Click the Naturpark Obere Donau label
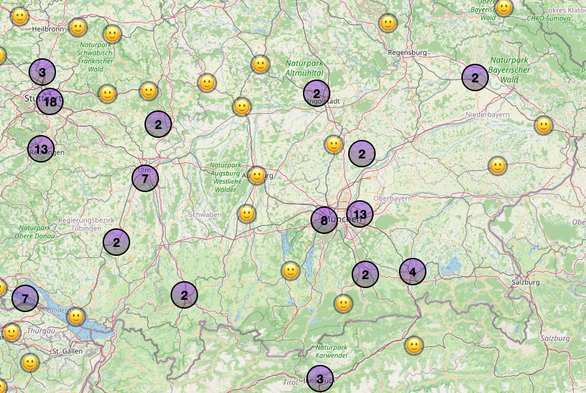 pos(35,232)
